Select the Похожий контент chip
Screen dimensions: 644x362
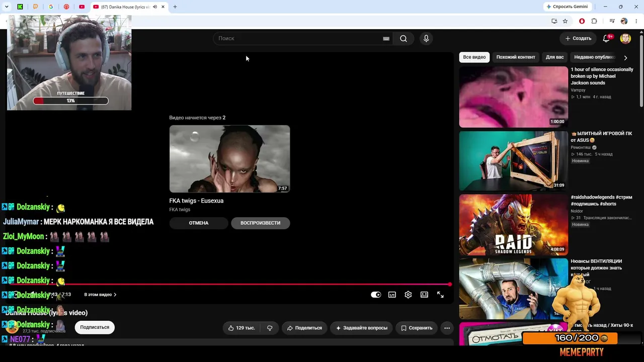pyautogui.click(x=516, y=57)
